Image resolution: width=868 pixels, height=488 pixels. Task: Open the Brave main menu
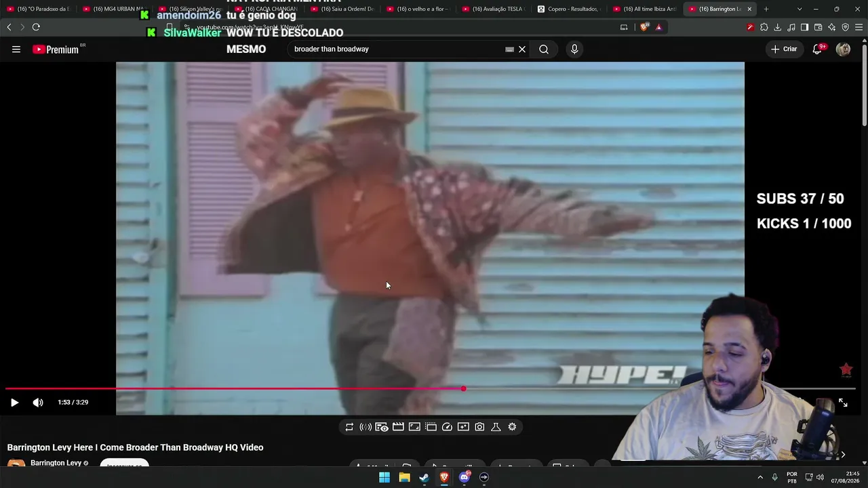point(859,27)
